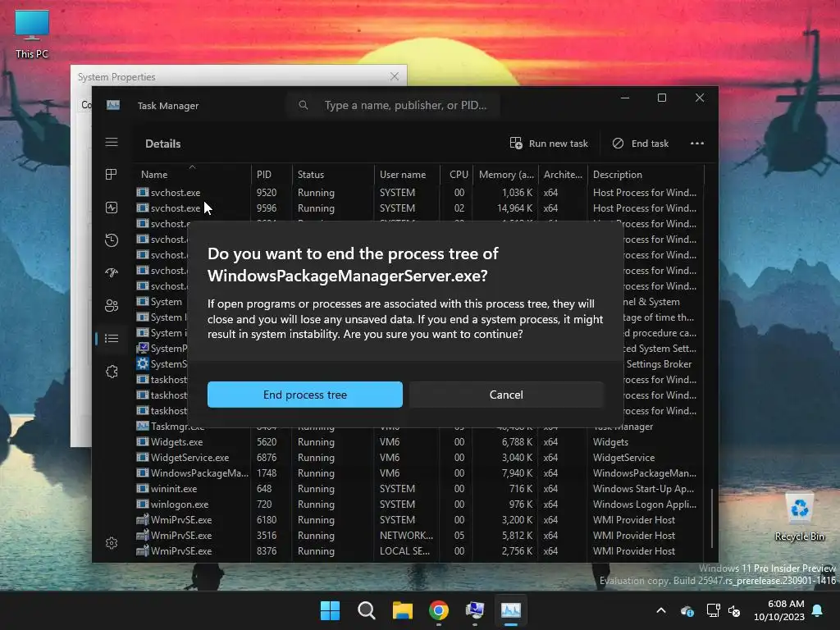Sort by Status column header
This screenshot has width=840, height=630.
[x=333, y=174]
